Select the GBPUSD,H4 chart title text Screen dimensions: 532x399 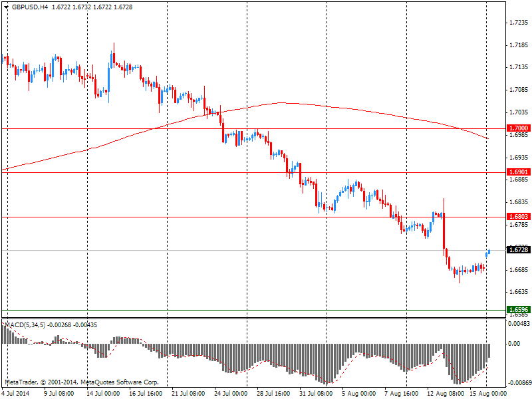coord(30,7)
